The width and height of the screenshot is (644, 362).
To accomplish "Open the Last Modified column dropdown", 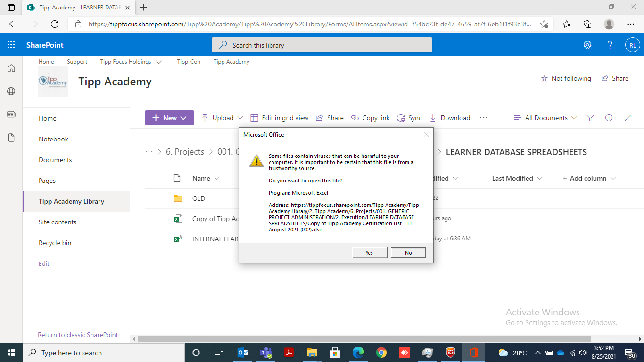I will coord(517,178).
